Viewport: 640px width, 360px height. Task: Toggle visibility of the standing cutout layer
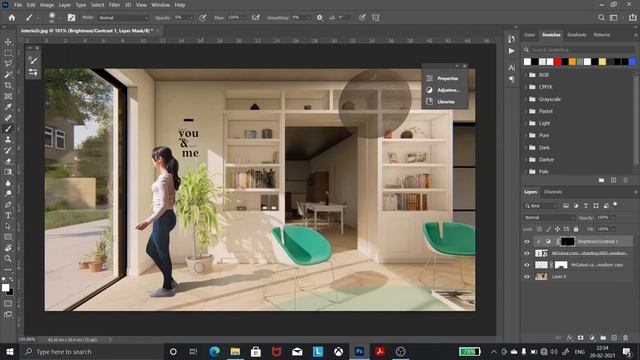(x=527, y=253)
